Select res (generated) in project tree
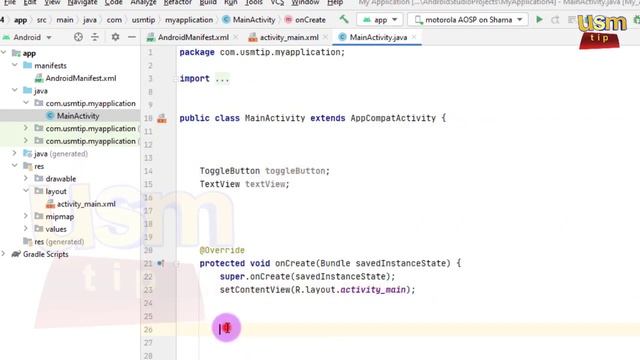Viewport: 640px width, 360px height. (x=54, y=241)
